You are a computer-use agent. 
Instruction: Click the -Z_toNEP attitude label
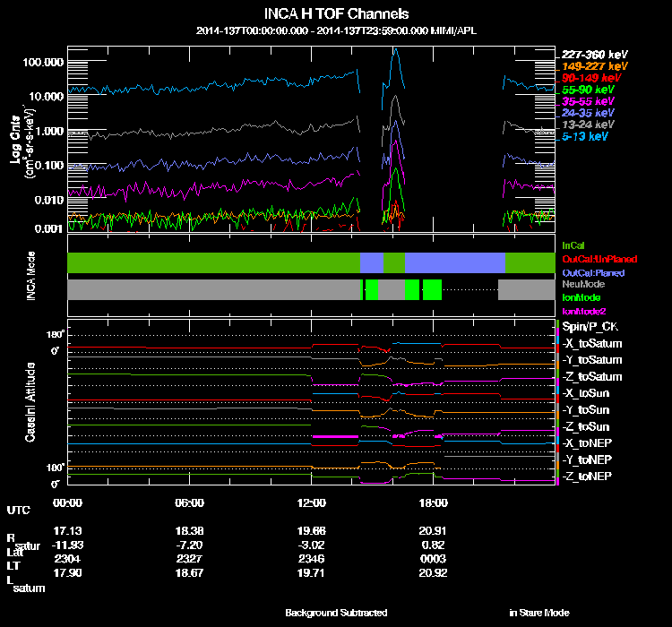point(588,475)
